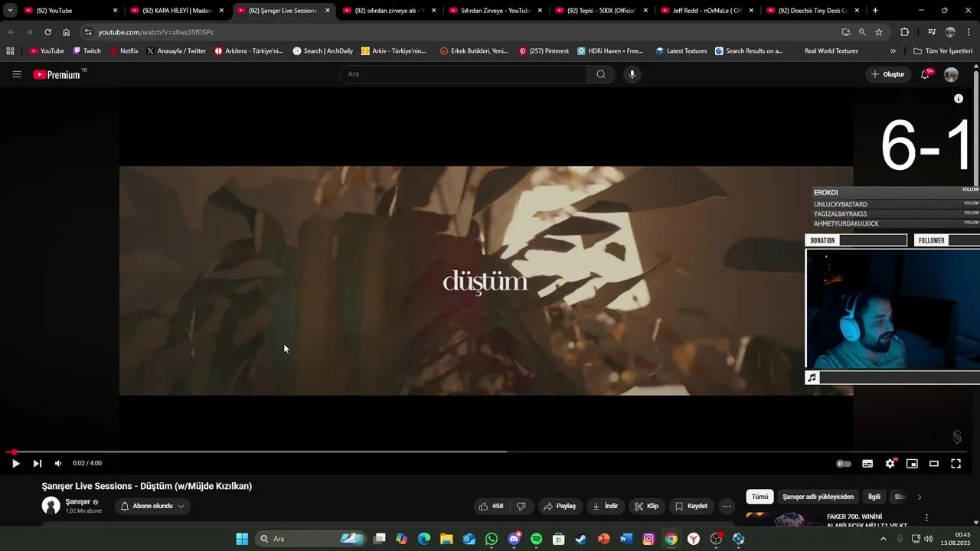Dislike the video
The width and height of the screenshot is (980, 551).
click(521, 506)
